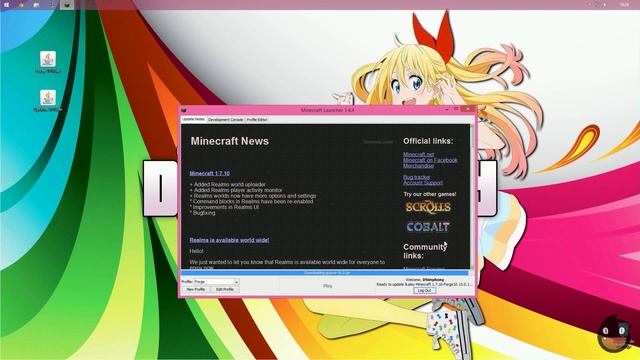The height and width of the screenshot is (360, 640).
Task: Close the Minecraft Launcher window
Action: 467,109
